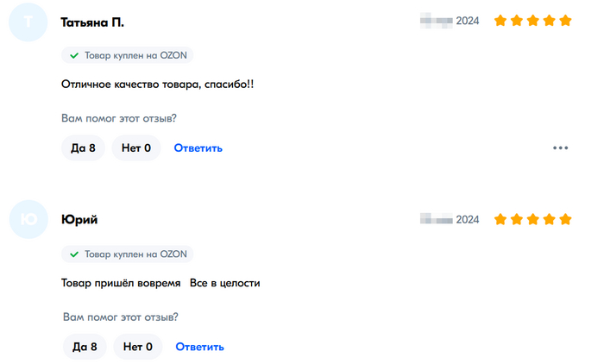This screenshot has width=604, height=364.
Task: Click the first star of Юрий's rating
Action: click(x=500, y=219)
